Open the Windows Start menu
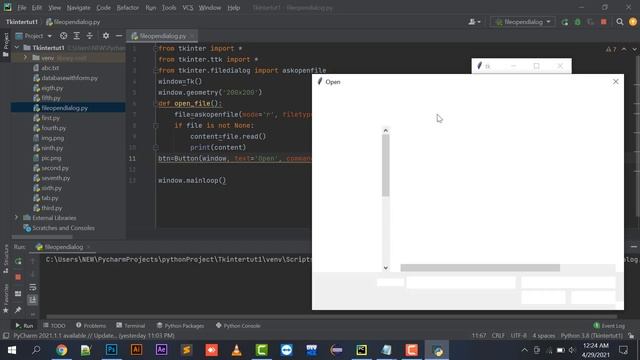 coord(11,350)
